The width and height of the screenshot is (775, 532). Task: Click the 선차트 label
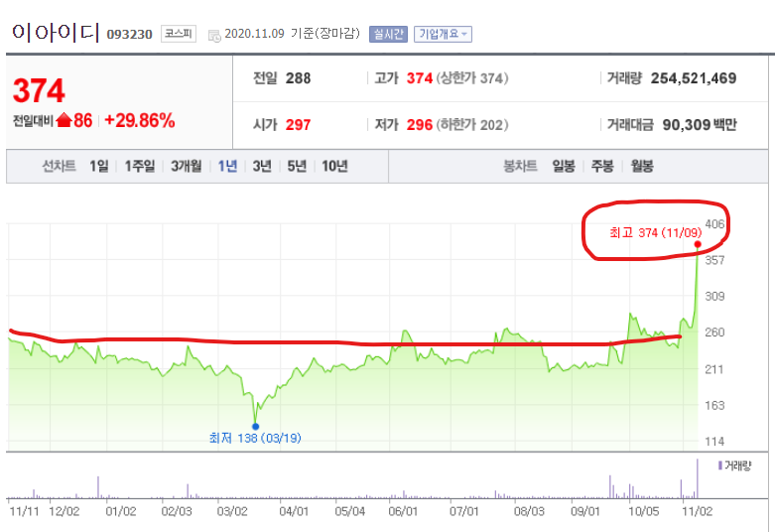point(59,166)
